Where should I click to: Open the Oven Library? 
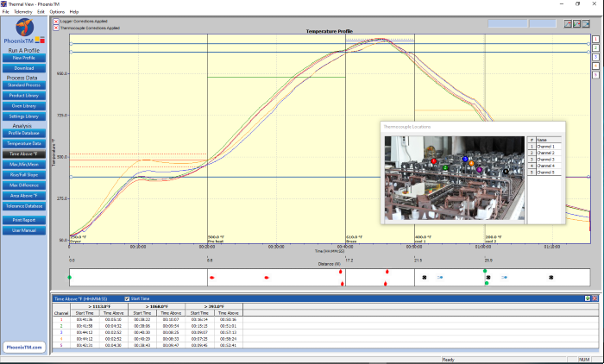coord(24,106)
